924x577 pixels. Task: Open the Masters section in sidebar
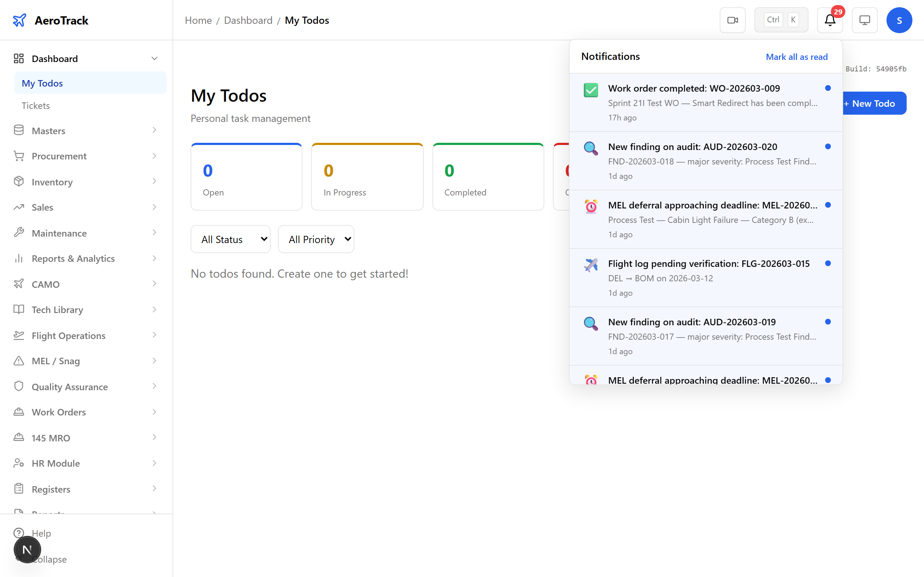coord(48,130)
